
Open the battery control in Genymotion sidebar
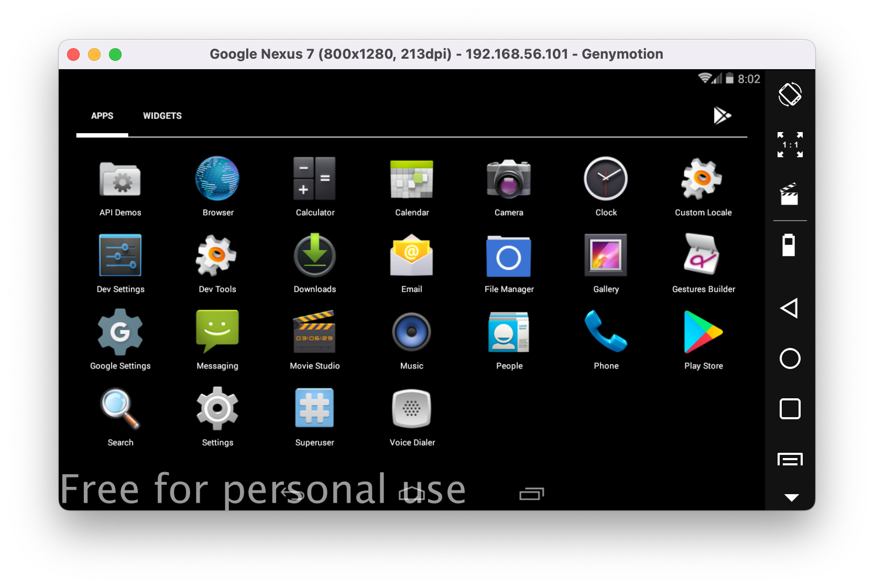click(x=790, y=245)
